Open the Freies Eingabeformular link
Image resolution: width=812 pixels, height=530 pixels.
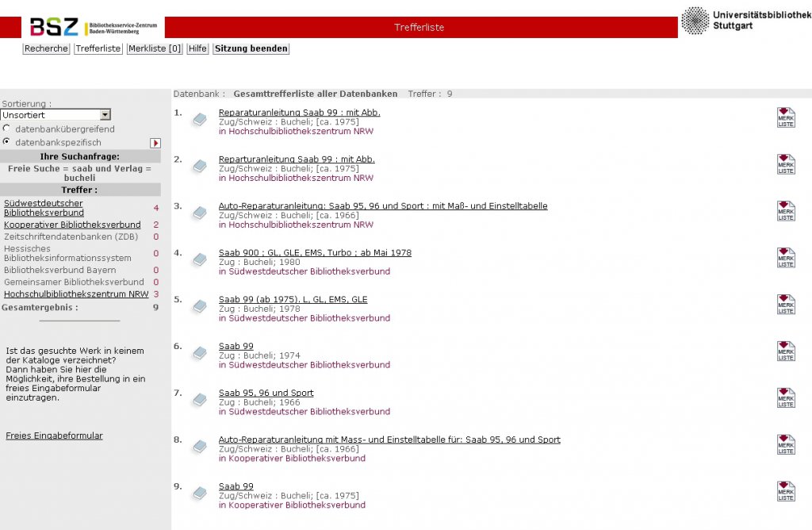[55, 436]
